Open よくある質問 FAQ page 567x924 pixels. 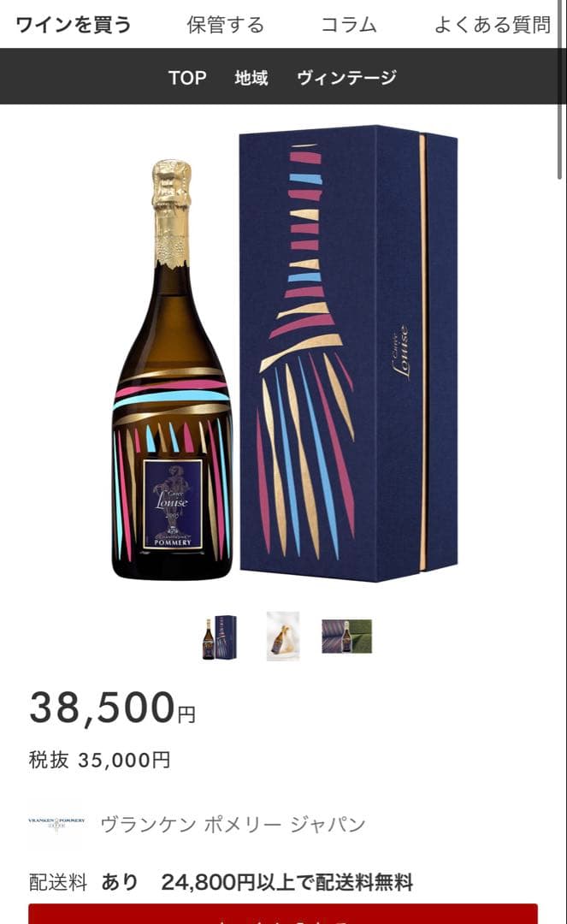pos(493,25)
